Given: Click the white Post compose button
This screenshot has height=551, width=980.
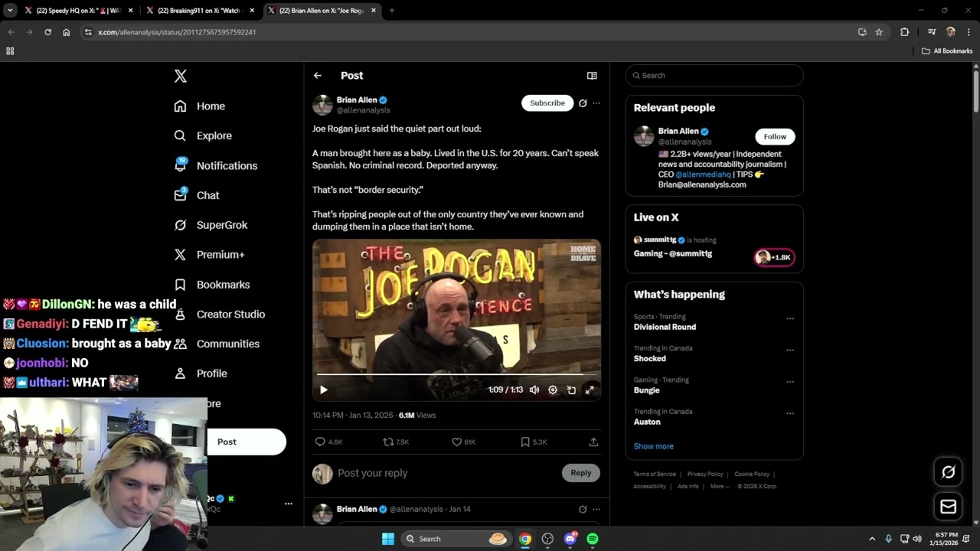Looking at the screenshot, I should (x=246, y=442).
